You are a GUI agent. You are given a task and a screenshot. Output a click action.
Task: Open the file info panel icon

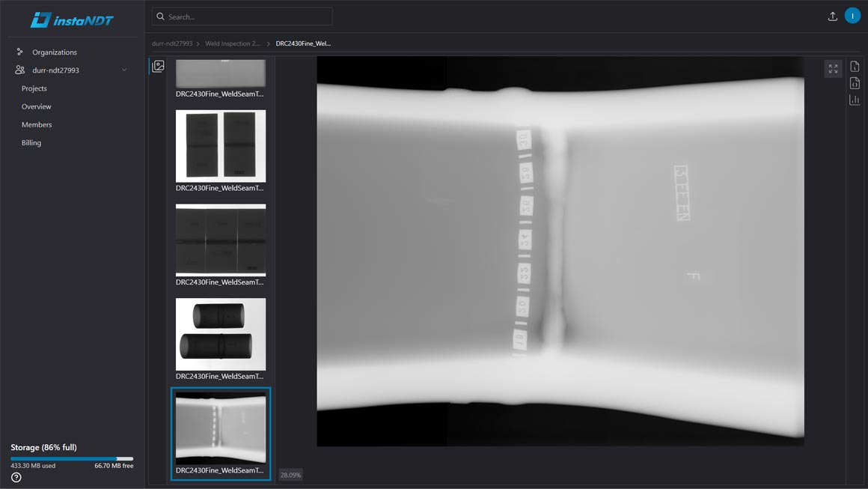click(855, 67)
